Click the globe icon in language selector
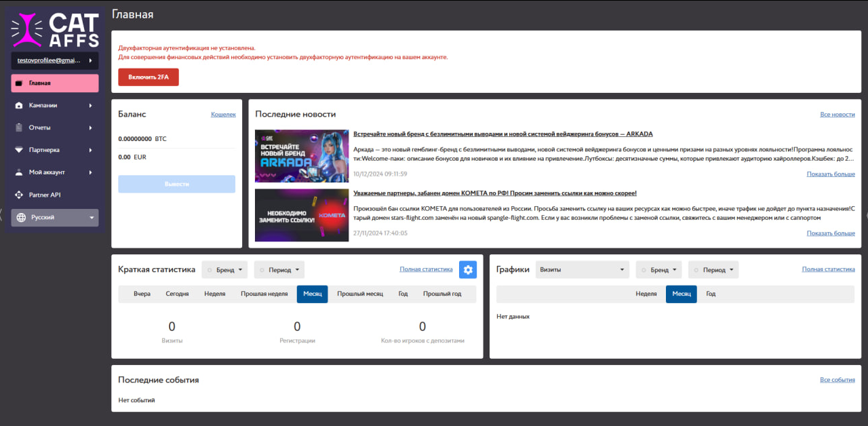The height and width of the screenshot is (426, 868). pyautogui.click(x=21, y=218)
